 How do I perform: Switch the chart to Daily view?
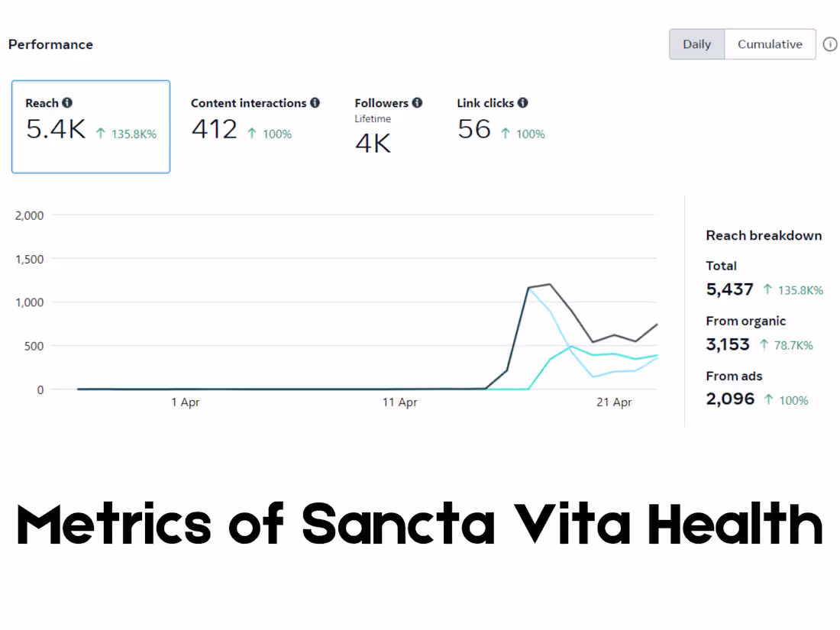(x=696, y=44)
